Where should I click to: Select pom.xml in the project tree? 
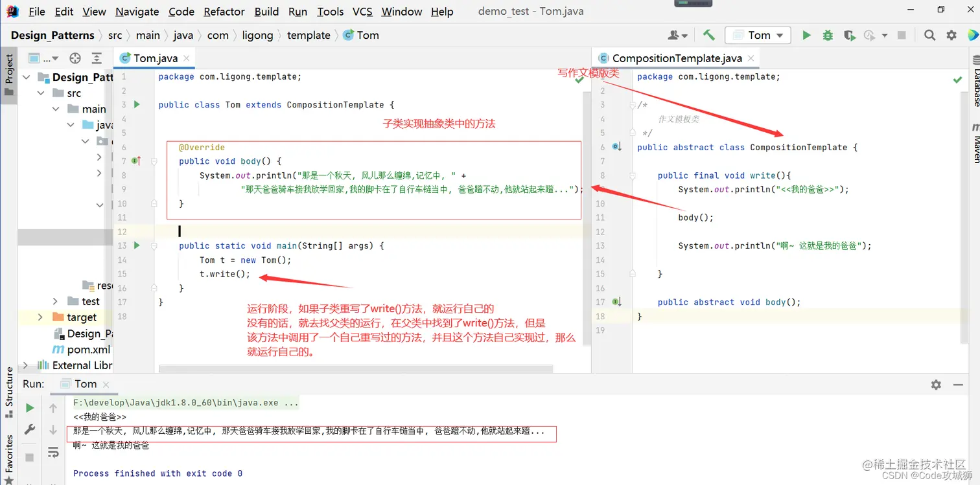pos(81,349)
